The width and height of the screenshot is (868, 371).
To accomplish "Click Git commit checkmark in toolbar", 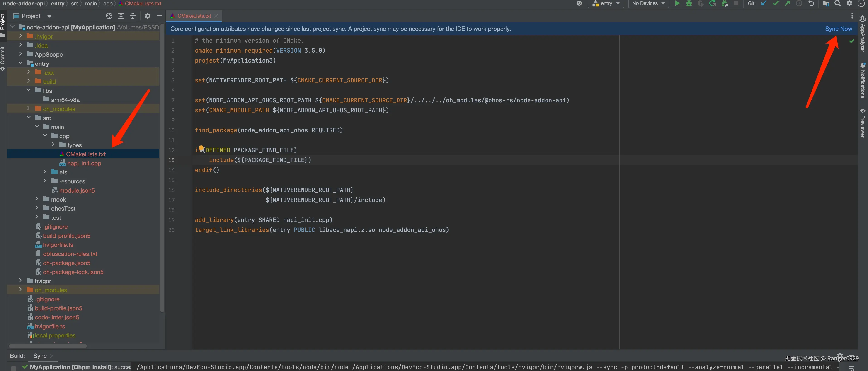I will 776,3.
